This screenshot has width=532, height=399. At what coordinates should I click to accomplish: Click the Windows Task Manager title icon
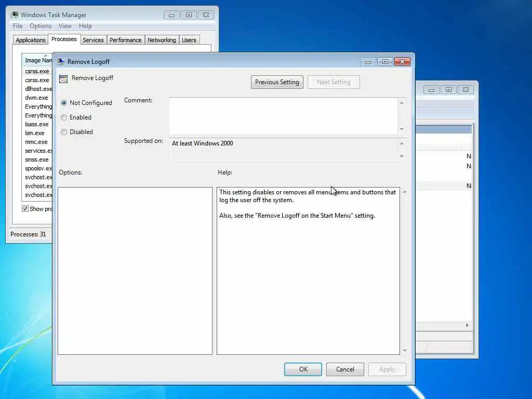[14, 15]
